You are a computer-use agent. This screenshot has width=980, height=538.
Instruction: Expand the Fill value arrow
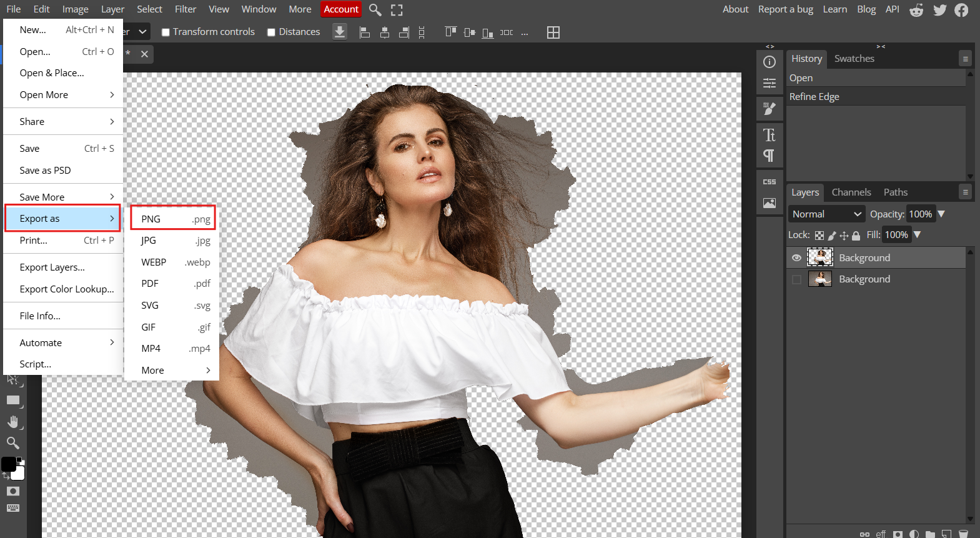[x=917, y=235]
